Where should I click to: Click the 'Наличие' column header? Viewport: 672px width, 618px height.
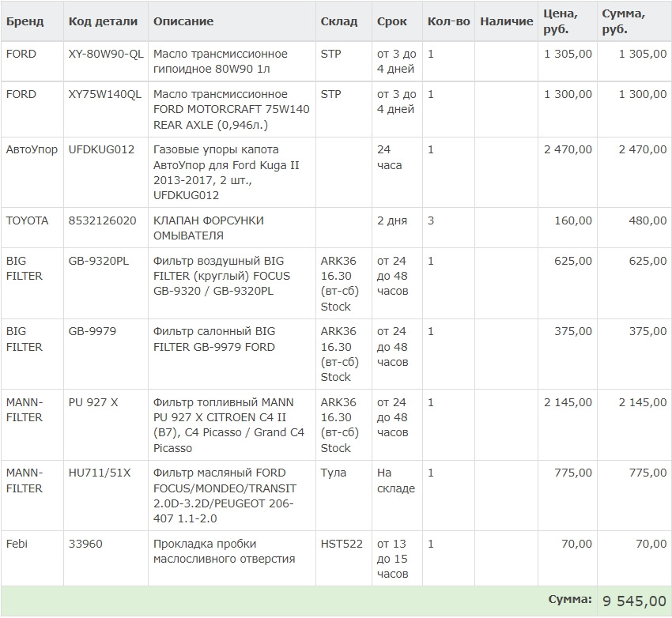[x=506, y=21]
